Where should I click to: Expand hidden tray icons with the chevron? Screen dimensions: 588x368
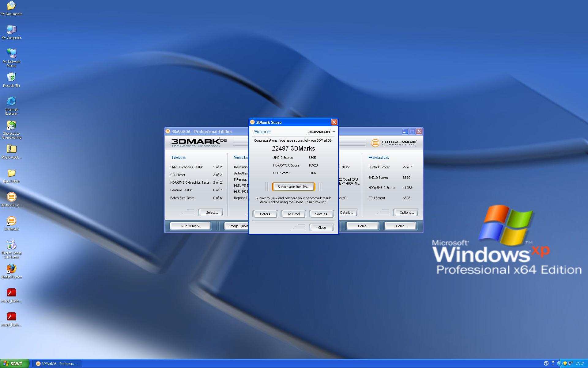tap(560, 363)
